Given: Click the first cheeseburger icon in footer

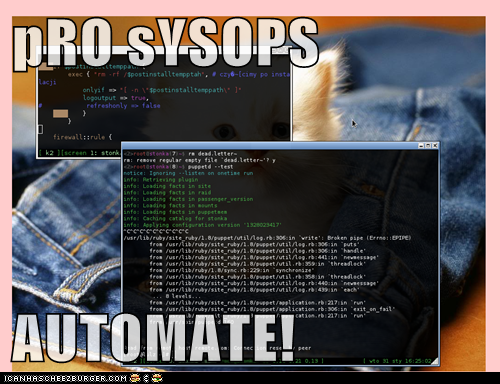Looking at the screenshot, I should [135, 378].
